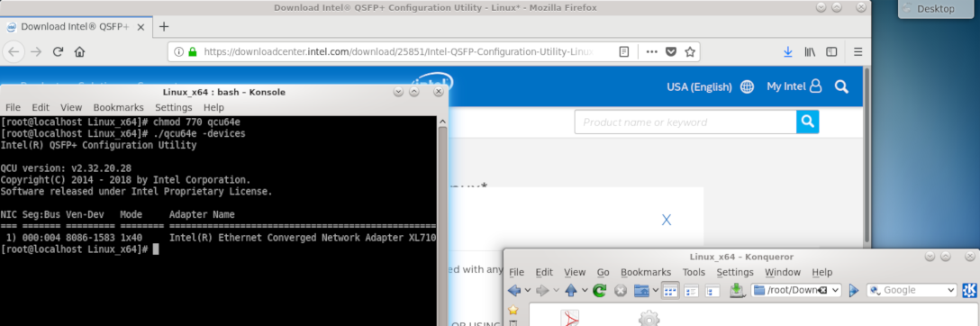Image resolution: width=980 pixels, height=326 pixels.
Task: Open Konqueror Bookmarks menu
Action: [646, 272]
